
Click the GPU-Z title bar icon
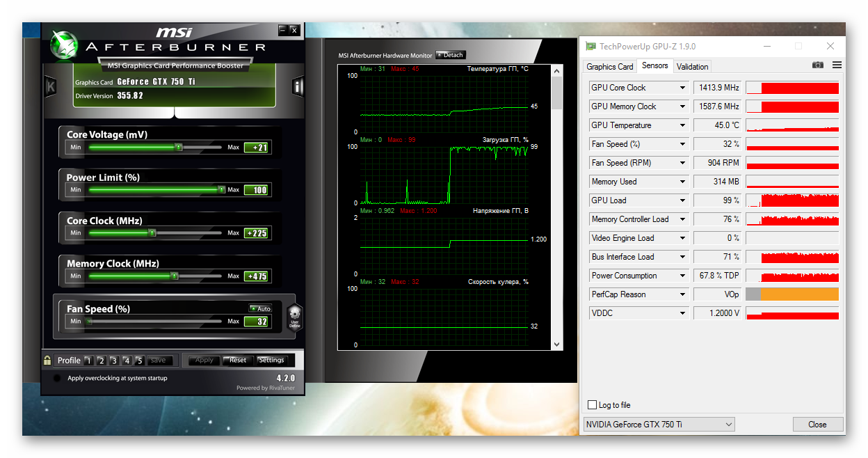click(590, 46)
